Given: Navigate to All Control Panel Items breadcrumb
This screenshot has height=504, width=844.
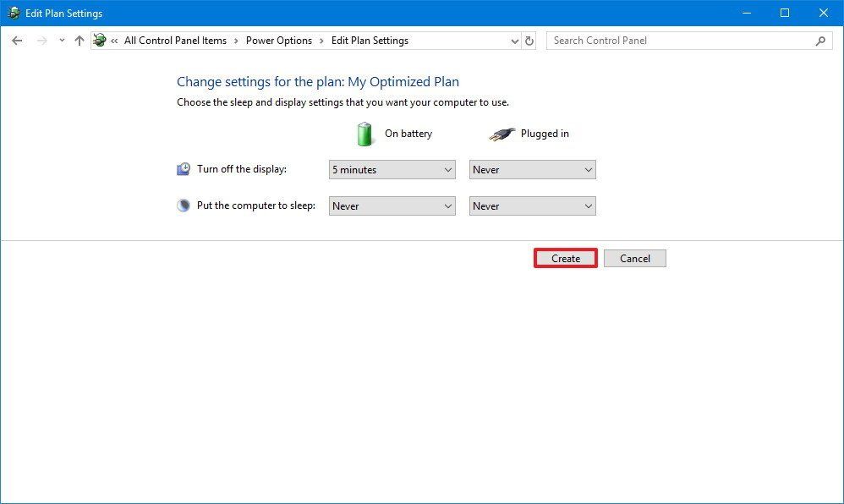Looking at the screenshot, I should point(175,40).
